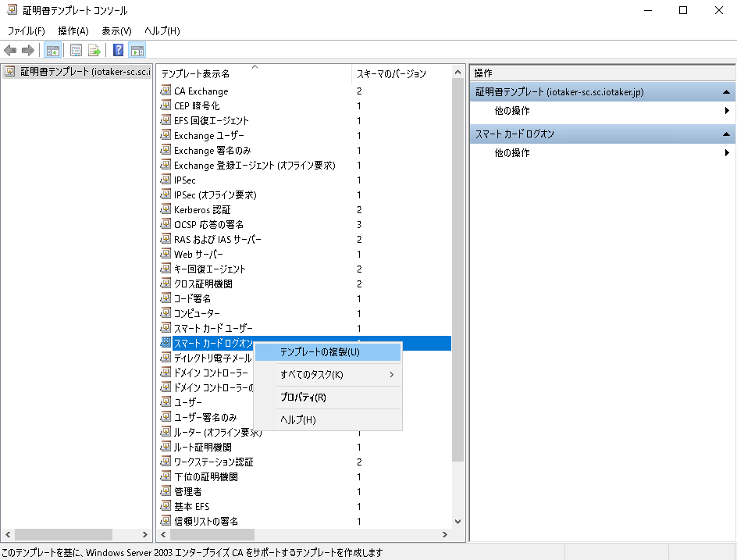Image resolution: width=737 pixels, height=560 pixels.
Task: Choose テンプレートの複製(U) from the context menu
Action: (x=319, y=352)
